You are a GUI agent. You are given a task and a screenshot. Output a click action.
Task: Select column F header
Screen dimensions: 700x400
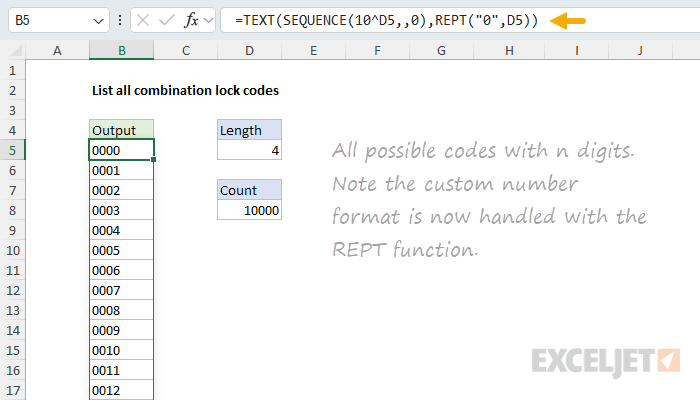[x=377, y=50]
